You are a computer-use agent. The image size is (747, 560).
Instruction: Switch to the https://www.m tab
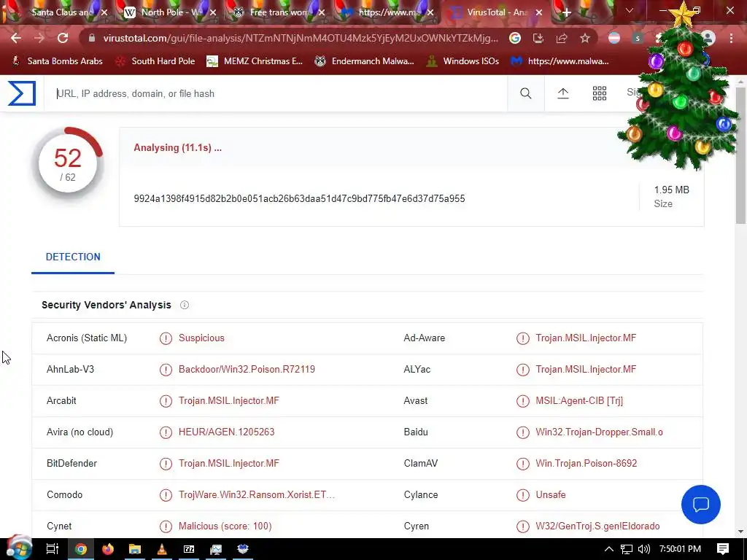click(x=387, y=12)
